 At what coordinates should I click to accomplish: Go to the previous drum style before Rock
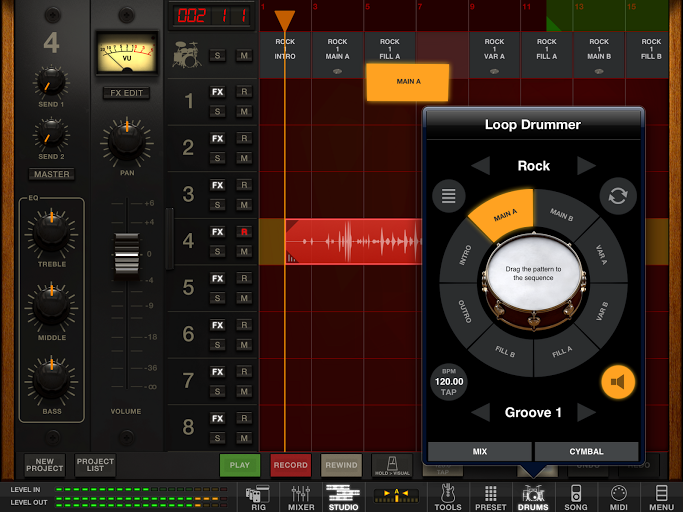pyautogui.click(x=481, y=166)
